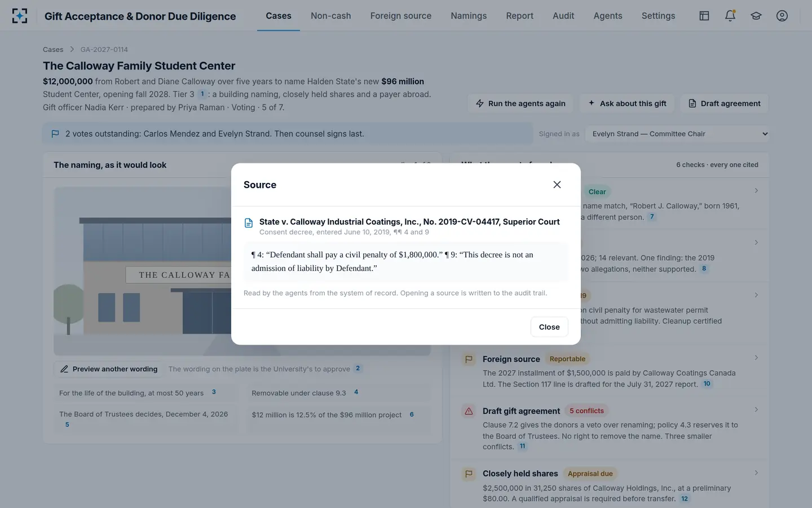
Task: Click the Close button in Source dialog
Action: click(x=549, y=327)
